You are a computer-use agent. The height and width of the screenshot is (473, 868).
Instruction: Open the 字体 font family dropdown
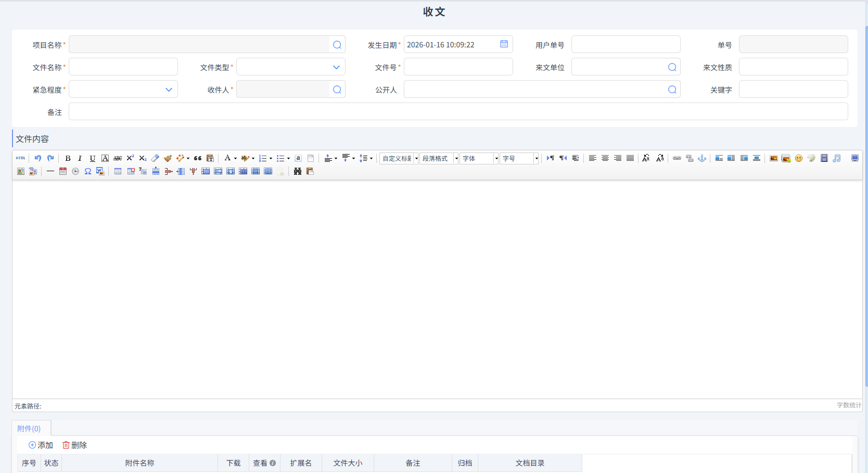click(x=479, y=158)
